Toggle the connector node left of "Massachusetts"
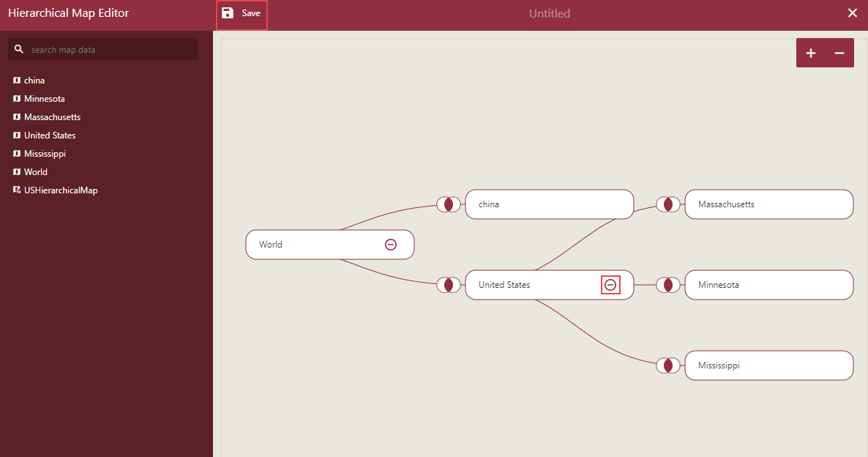This screenshot has width=868, height=457. (668, 204)
